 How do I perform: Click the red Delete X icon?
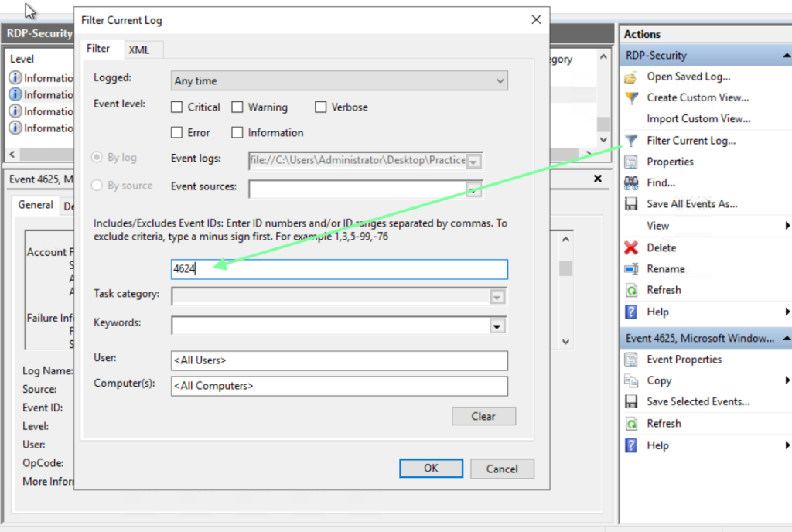tap(631, 248)
